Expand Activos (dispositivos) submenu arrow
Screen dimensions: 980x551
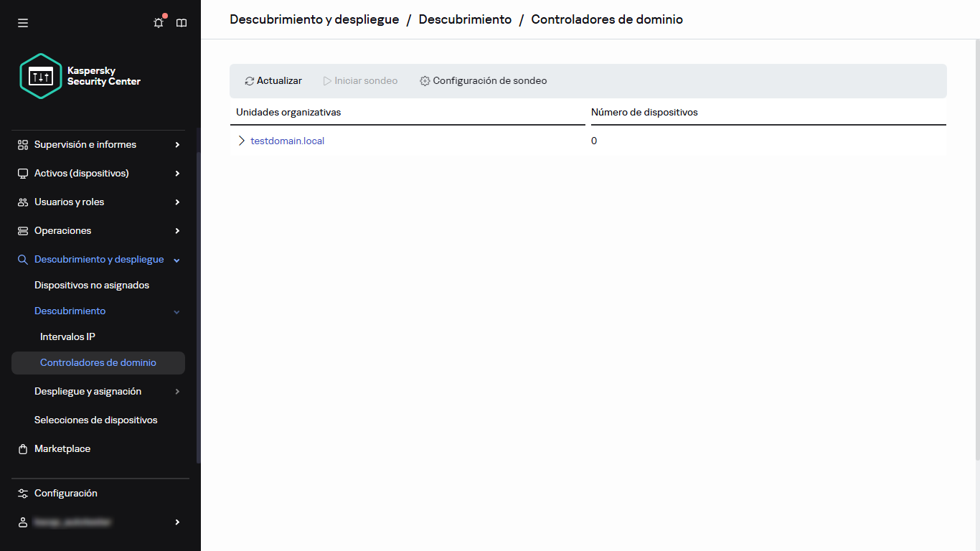click(x=177, y=174)
